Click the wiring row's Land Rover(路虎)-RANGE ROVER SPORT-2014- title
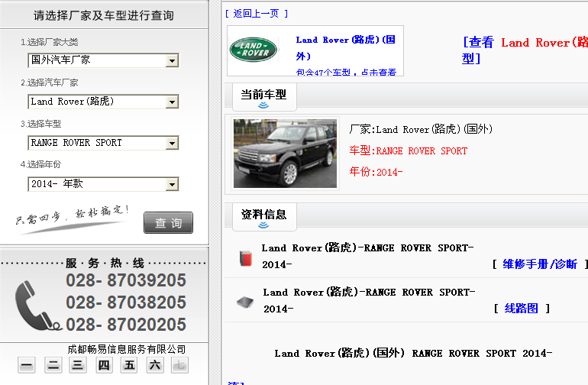 pyautogui.click(x=369, y=300)
